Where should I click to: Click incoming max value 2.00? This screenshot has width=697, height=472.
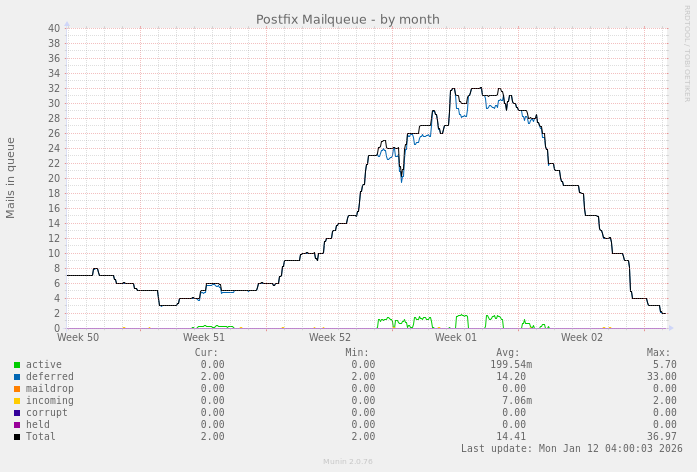665,400
